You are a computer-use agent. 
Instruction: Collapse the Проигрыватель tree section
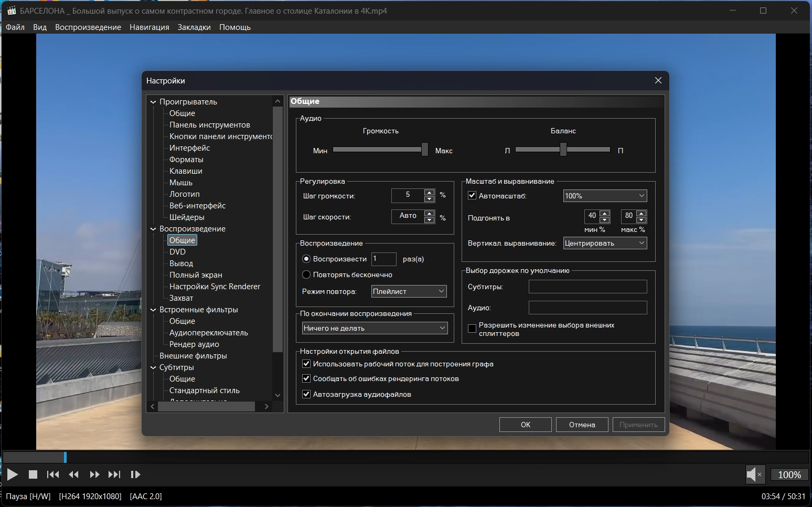tap(153, 102)
